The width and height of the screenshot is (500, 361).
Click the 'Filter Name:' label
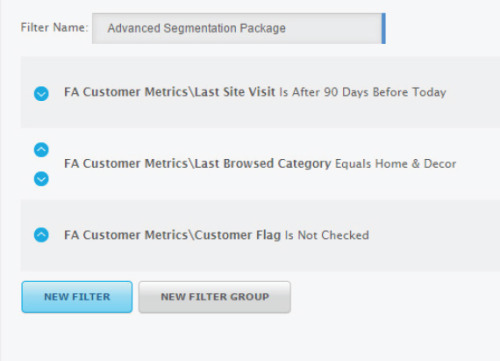(x=54, y=27)
